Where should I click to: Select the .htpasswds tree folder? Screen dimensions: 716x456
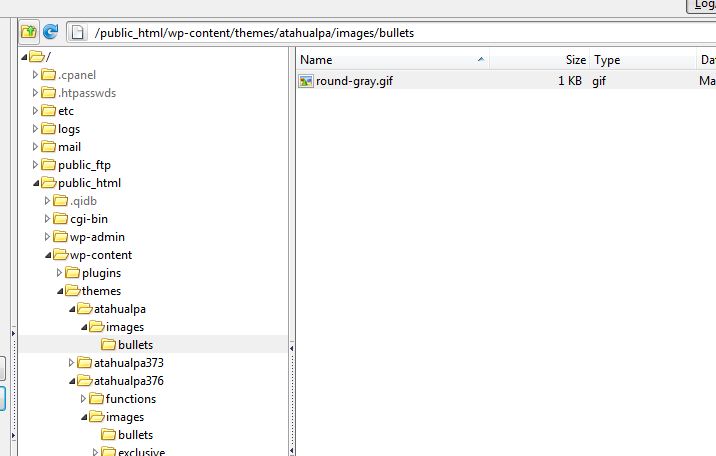click(x=87, y=93)
